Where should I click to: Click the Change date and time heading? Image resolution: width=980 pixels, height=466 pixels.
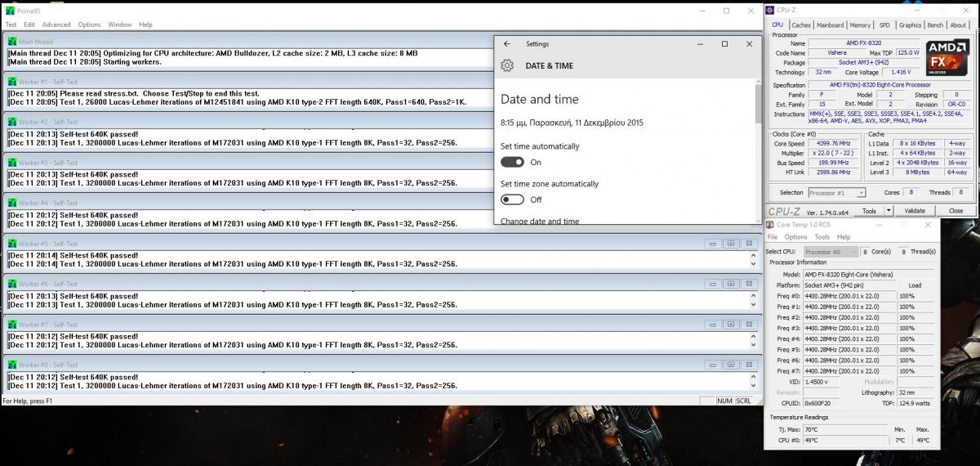[540, 221]
